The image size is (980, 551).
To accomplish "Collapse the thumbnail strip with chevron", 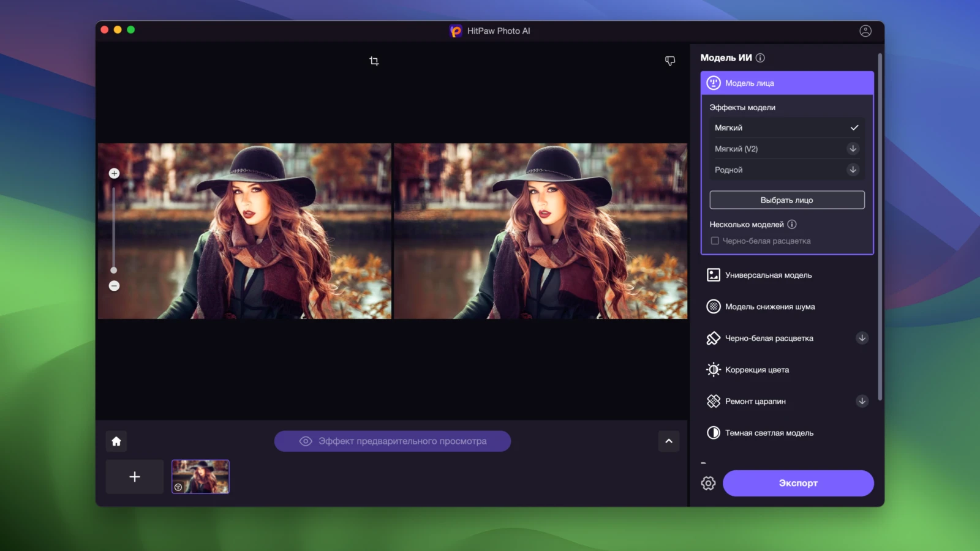I will 668,441.
